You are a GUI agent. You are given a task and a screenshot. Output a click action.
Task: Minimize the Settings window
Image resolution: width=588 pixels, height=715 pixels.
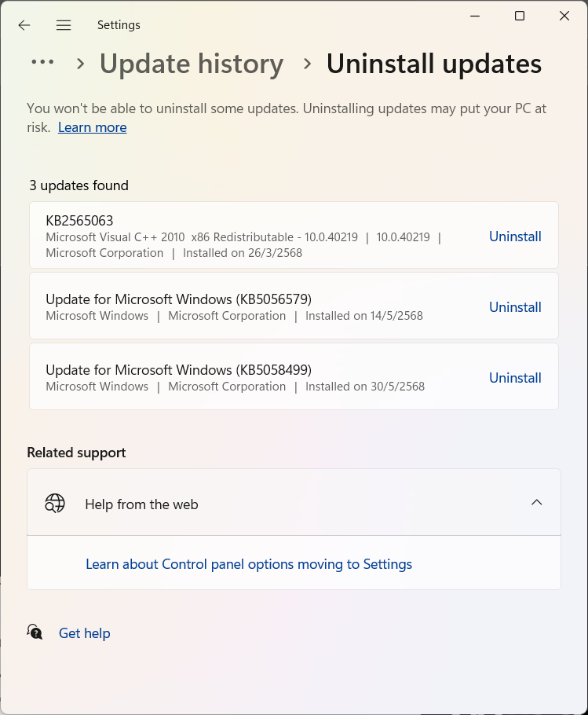(x=475, y=16)
